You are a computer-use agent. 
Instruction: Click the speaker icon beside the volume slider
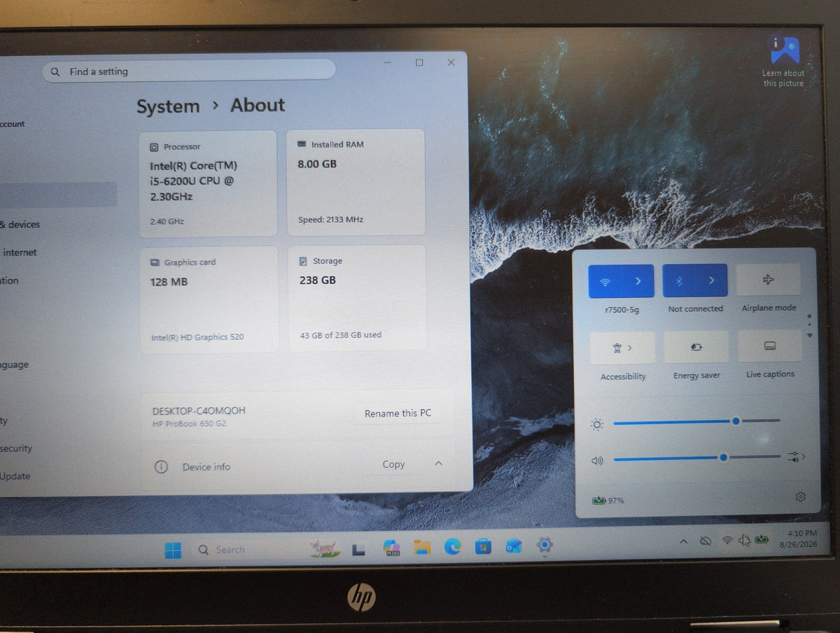597,460
